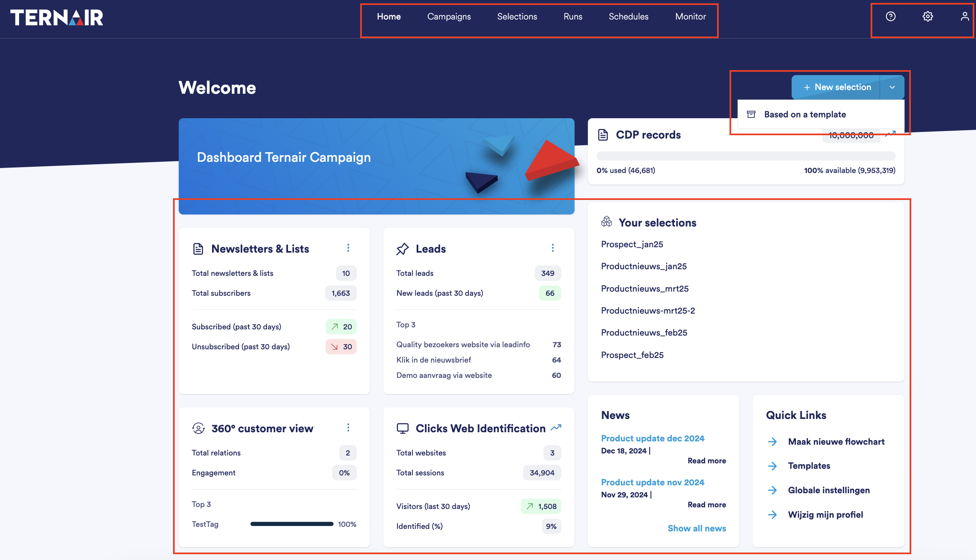Open the Prospect_feb25 selection

click(632, 355)
